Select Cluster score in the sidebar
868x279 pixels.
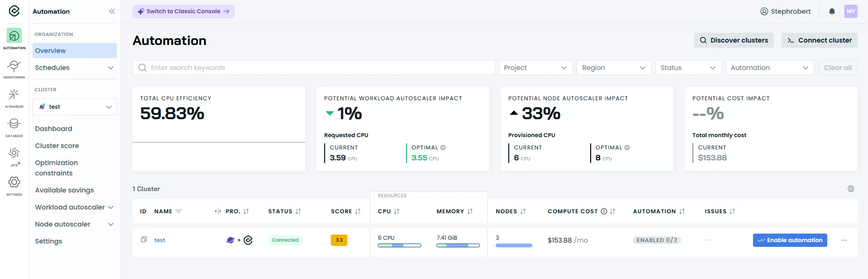tap(57, 146)
